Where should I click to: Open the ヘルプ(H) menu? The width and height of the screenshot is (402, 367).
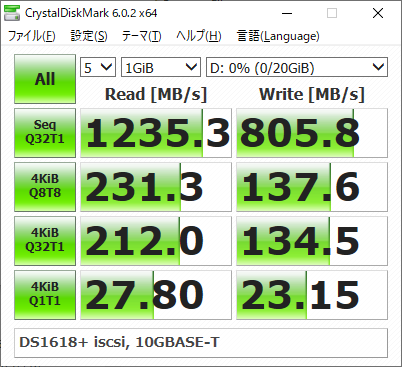pyautogui.click(x=199, y=36)
